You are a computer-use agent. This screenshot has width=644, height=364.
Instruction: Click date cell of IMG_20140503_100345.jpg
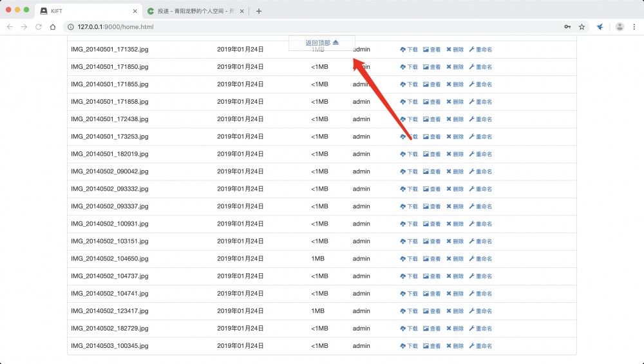240,346
